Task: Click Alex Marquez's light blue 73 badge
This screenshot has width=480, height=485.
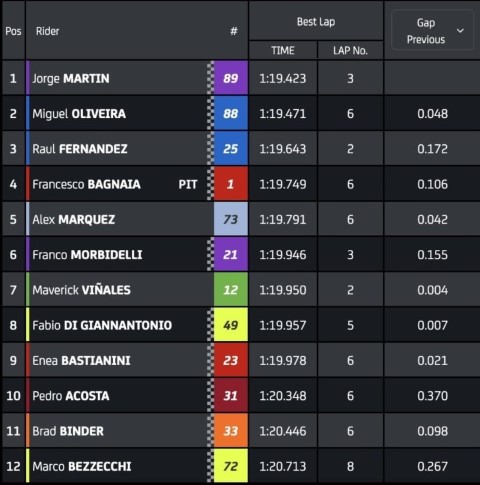Action: 231,219
